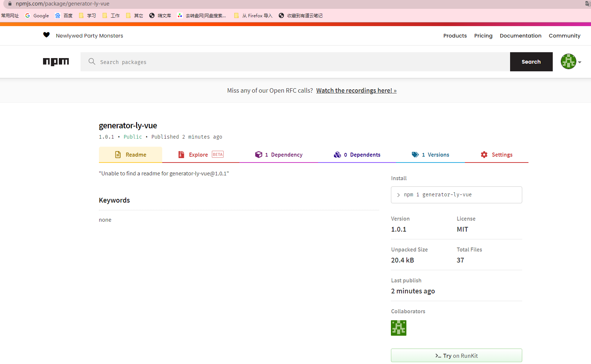This screenshot has height=364, width=591.
Task: Click the terminal prompt icon in install box
Action: [x=398, y=195]
